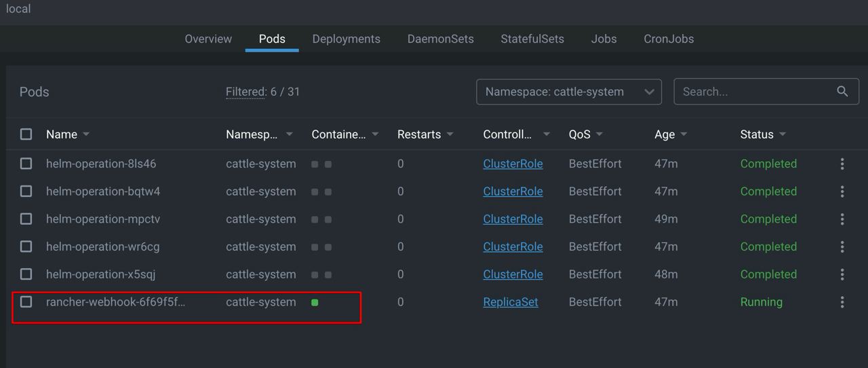
Task: Open the Namespace: cattle-system dropdown
Action: coord(569,92)
